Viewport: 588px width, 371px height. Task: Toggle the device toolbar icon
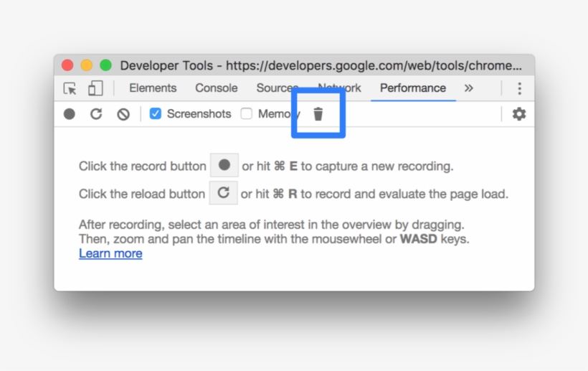click(95, 88)
